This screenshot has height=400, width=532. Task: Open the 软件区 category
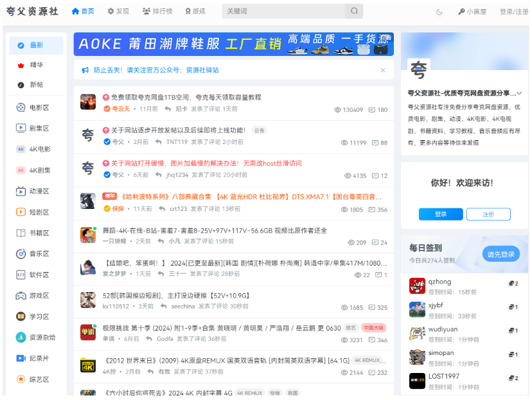39,275
